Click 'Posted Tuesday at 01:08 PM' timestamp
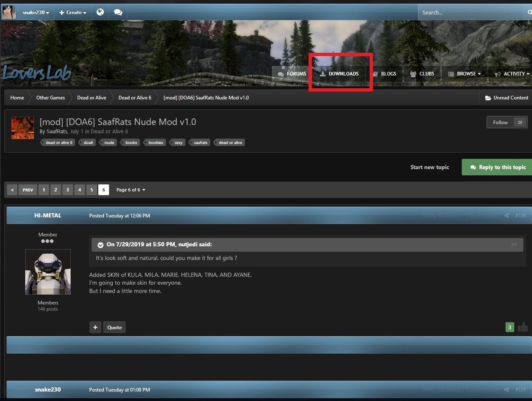Screen dimensions: 532x401 pyautogui.click(x=119, y=390)
